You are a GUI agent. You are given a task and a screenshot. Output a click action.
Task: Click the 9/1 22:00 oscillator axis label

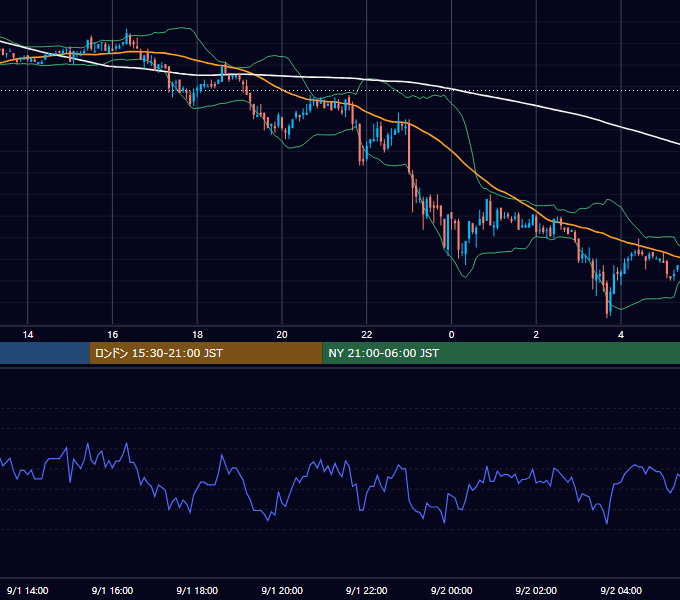point(367,590)
